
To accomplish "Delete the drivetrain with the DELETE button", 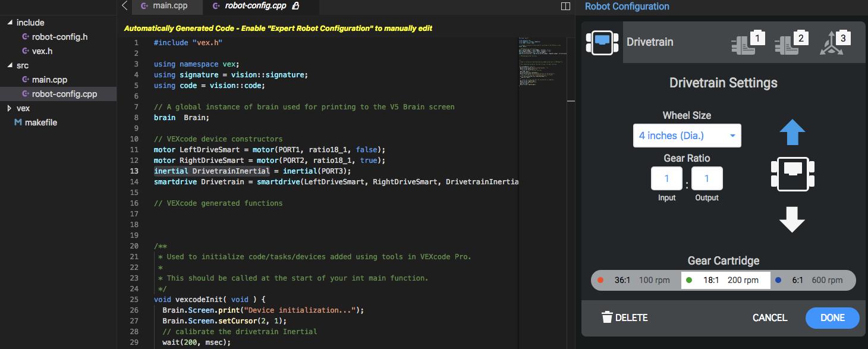I will click(624, 317).
